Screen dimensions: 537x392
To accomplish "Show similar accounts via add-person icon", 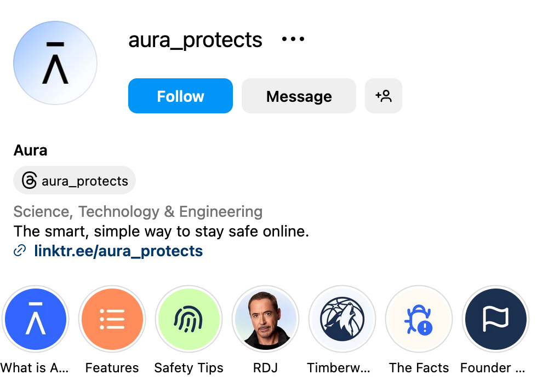I will 383,96.
